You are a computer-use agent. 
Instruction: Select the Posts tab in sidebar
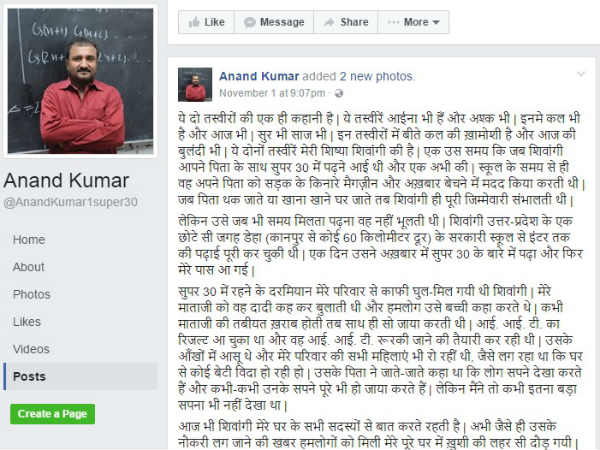[80, 377]
